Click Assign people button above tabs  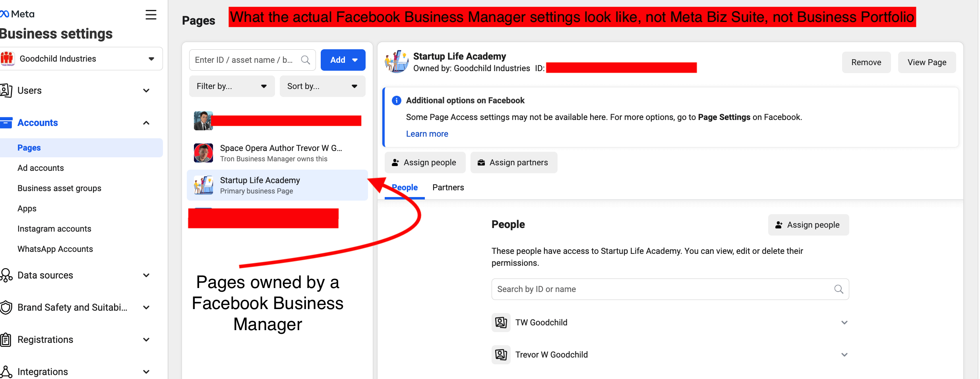[425, 162]
